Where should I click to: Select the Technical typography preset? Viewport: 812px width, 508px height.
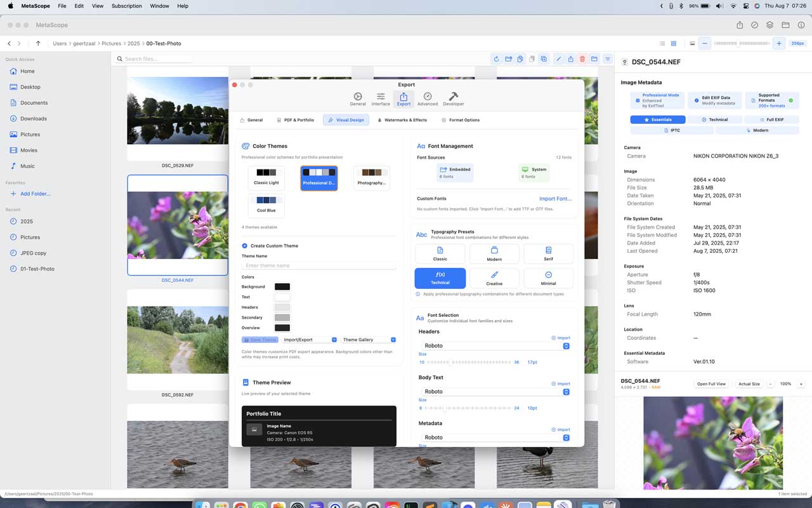[440, 278]
